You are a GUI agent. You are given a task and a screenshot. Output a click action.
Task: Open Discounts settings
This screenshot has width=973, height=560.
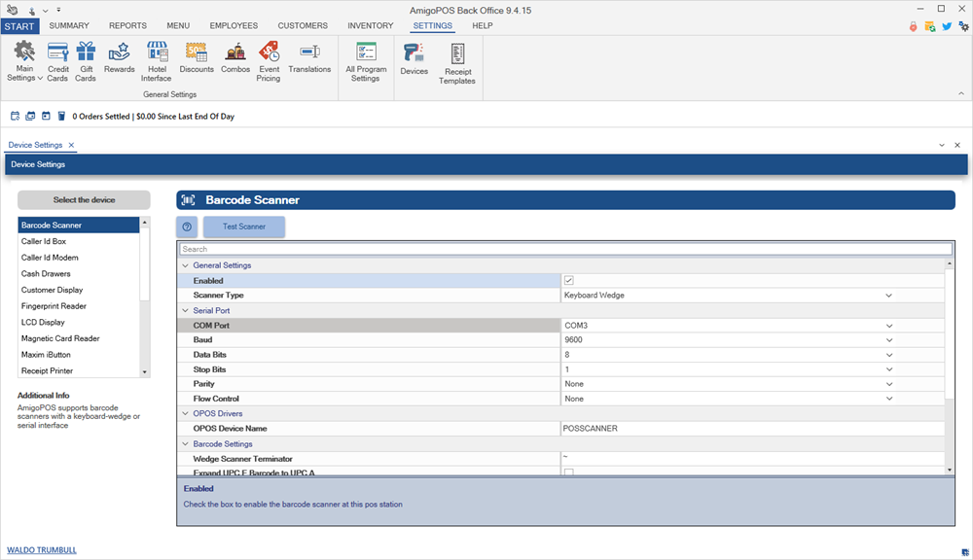click(197, 57)
